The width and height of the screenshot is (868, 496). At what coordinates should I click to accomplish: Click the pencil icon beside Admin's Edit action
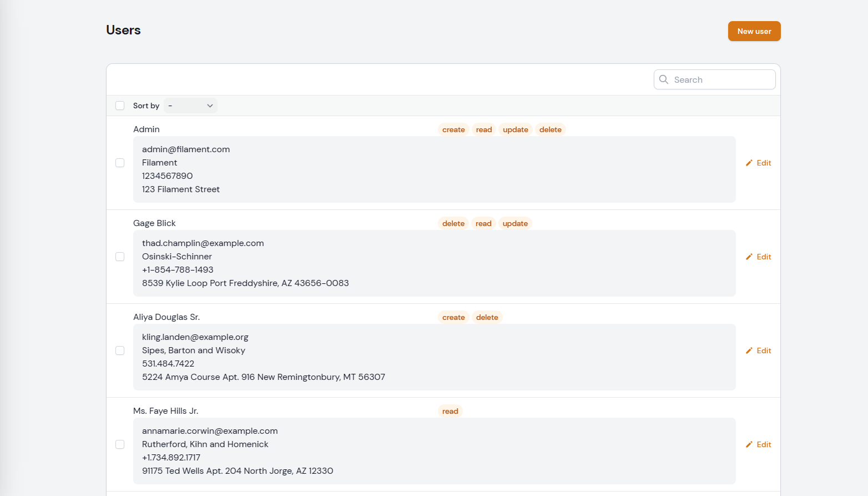click(750, 163)
